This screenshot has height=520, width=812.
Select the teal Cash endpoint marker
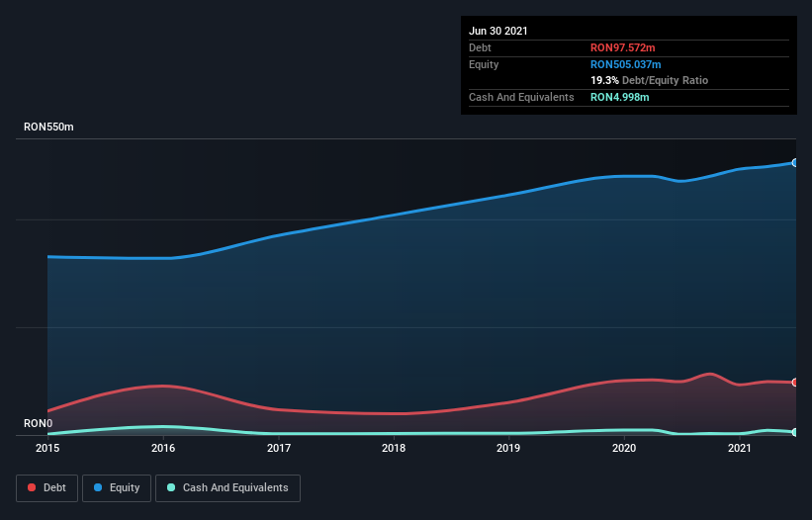pos(795,432)
